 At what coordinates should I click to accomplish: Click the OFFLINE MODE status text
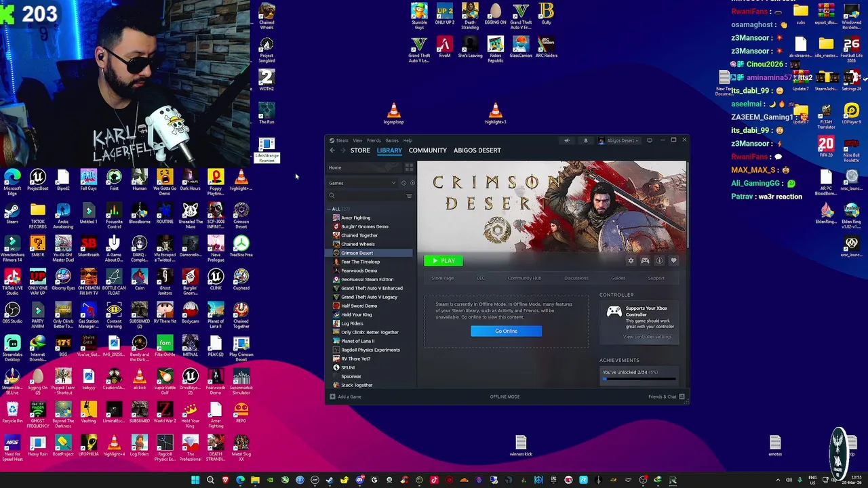(505, 396)
